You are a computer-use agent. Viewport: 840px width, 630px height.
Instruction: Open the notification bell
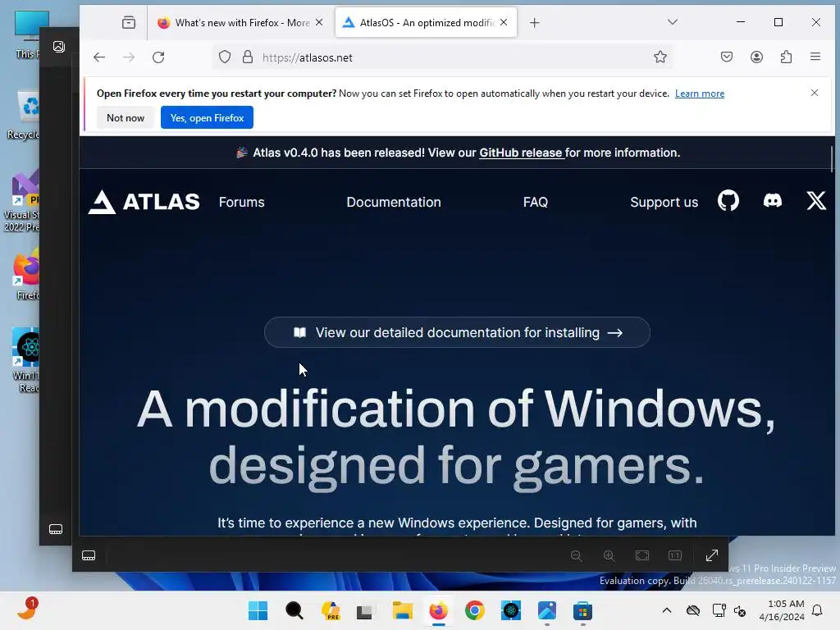(x=817, y=610)
